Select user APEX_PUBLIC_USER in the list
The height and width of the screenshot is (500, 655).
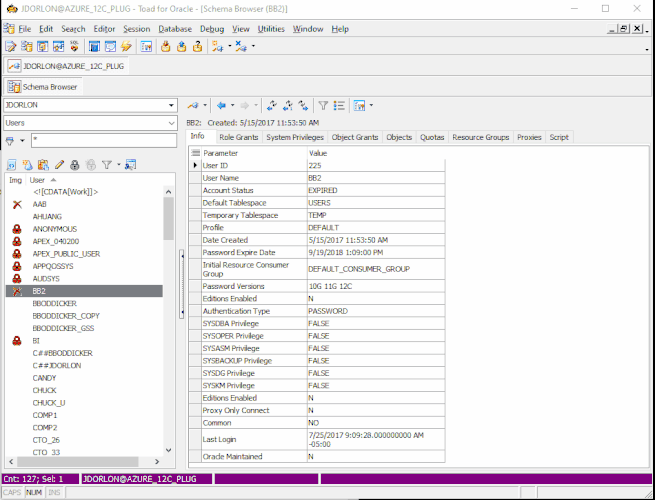pos(66,254)
